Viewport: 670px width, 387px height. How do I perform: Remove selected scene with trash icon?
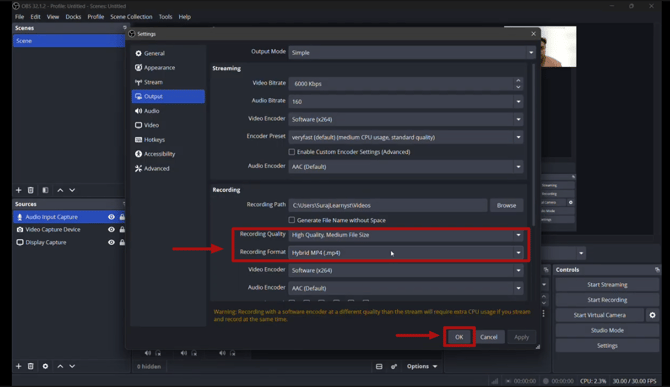[x=31, y=190]
